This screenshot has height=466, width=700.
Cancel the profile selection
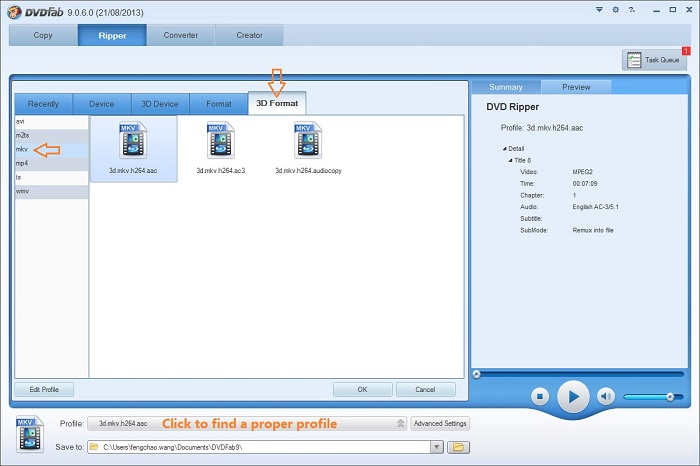[425, 390]
